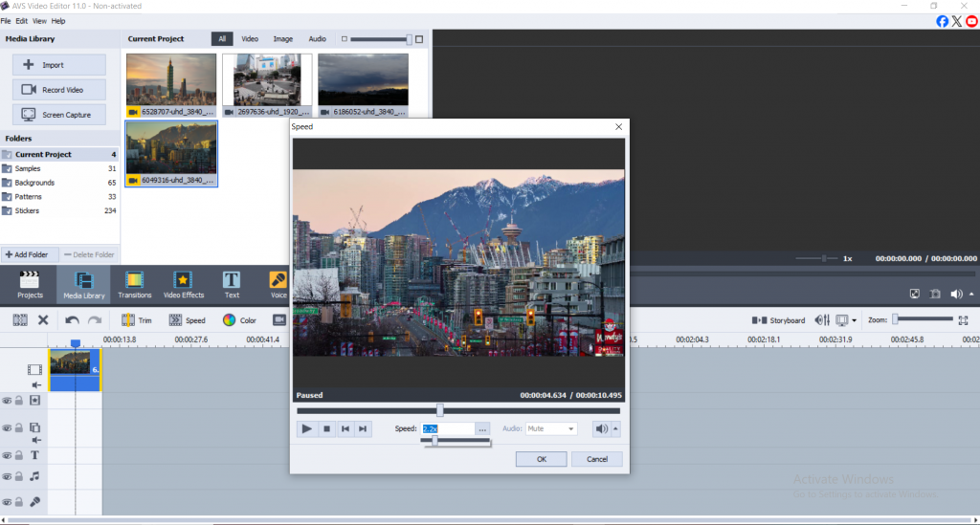Viewport: 980px width, 525px height.
Task: Switch to the Video filter tab
Action: pos(249,39)
